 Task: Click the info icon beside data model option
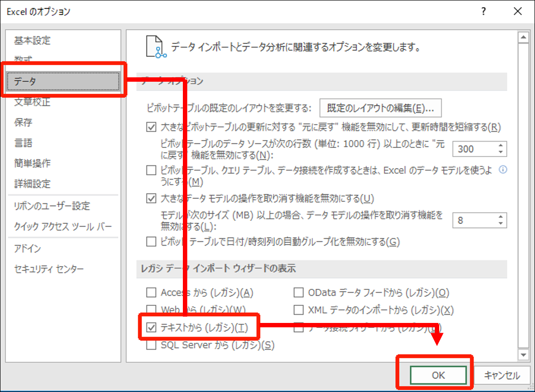[503, 170]
